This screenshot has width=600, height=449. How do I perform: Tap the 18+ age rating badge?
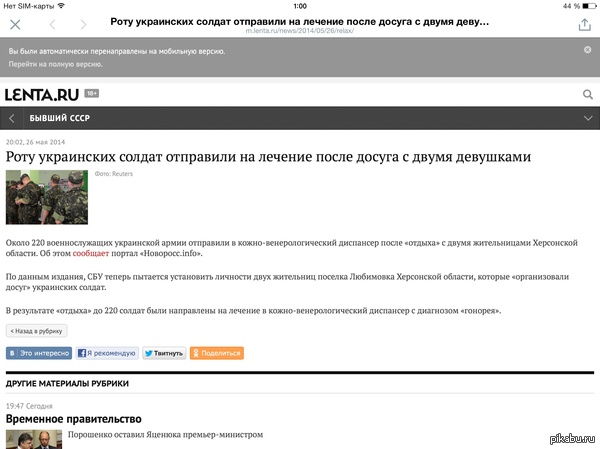[91, 93]
